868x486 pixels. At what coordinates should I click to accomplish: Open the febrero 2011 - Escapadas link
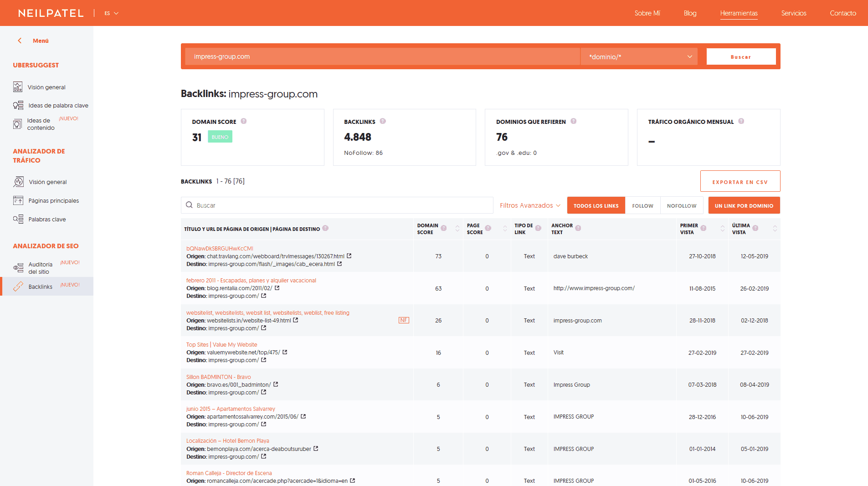click(x=251, y=280)
